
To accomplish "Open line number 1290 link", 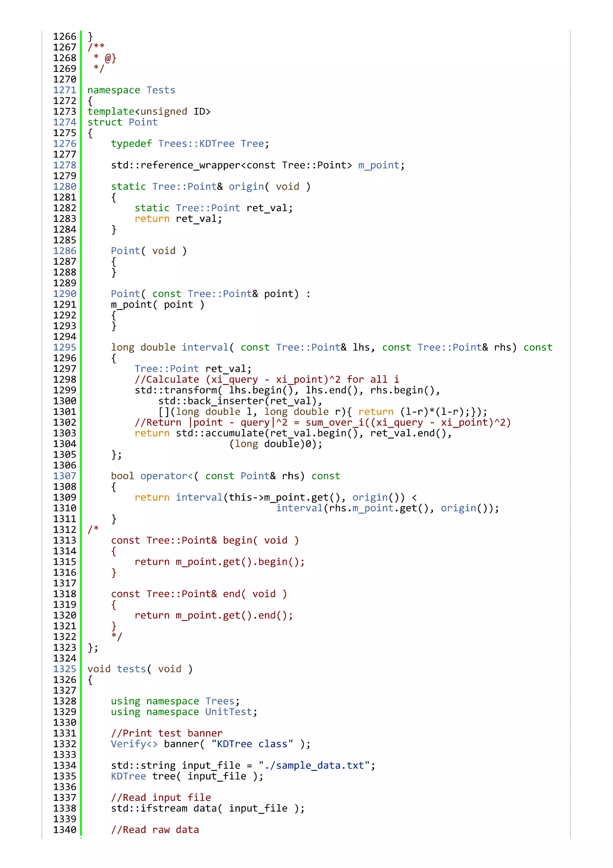I will point(65,294).
